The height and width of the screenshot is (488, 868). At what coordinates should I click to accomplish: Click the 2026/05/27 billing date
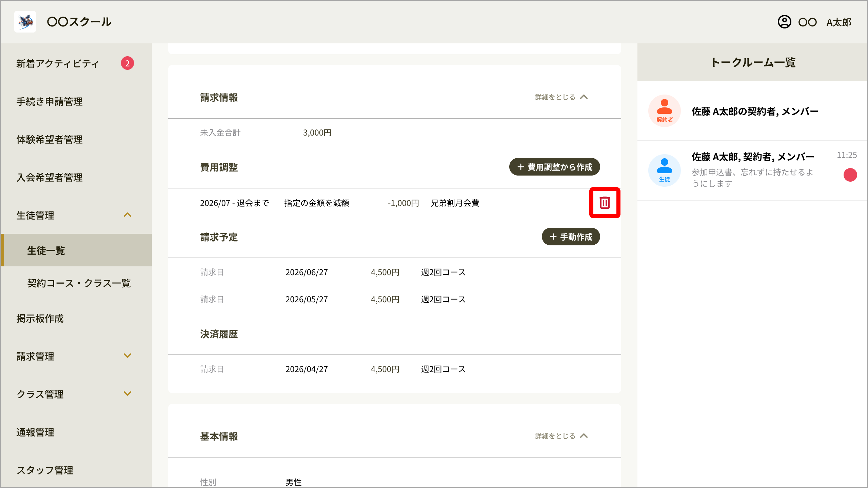tap(307, 299)
